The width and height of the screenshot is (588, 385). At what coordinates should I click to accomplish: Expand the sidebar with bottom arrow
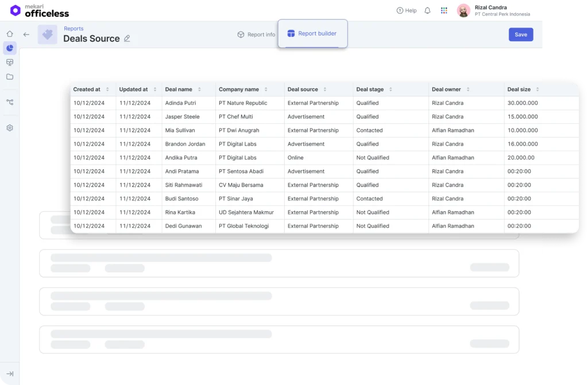coord(10,374)
